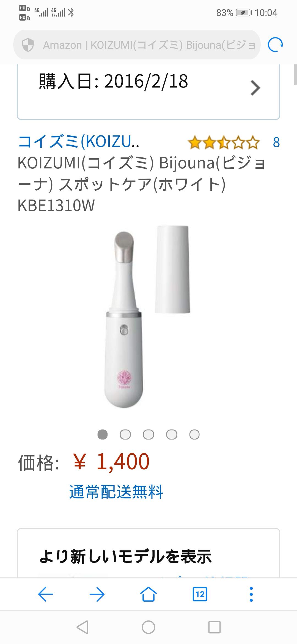Open the 8 customer reviews count
Screen dimensions: 297x644
(x=276, y=143)
